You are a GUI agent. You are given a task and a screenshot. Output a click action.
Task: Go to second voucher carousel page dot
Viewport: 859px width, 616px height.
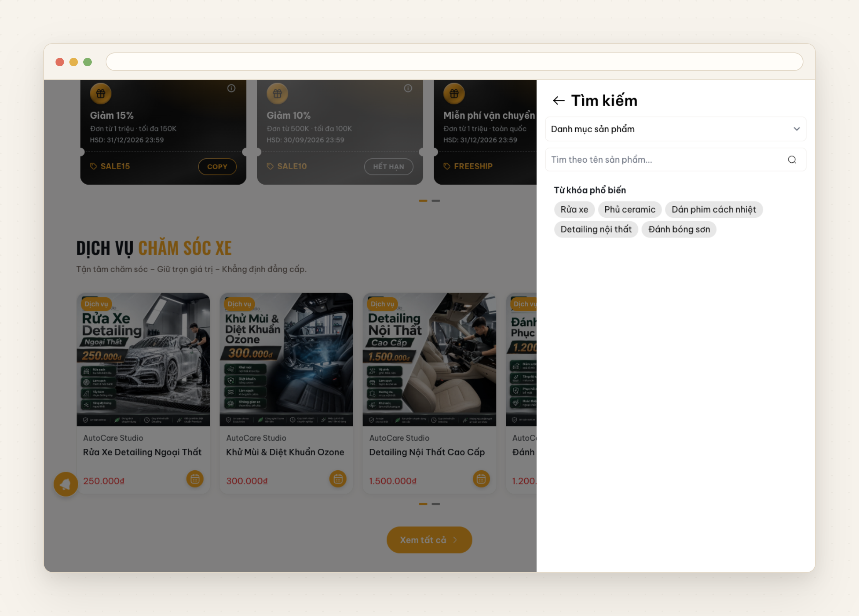point(436,201)
